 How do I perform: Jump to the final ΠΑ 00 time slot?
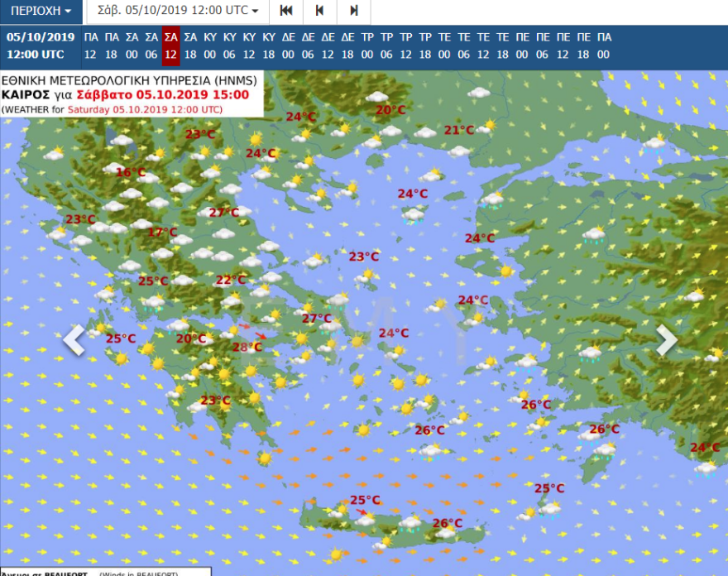pyautogui.click(x=604, y=46)
